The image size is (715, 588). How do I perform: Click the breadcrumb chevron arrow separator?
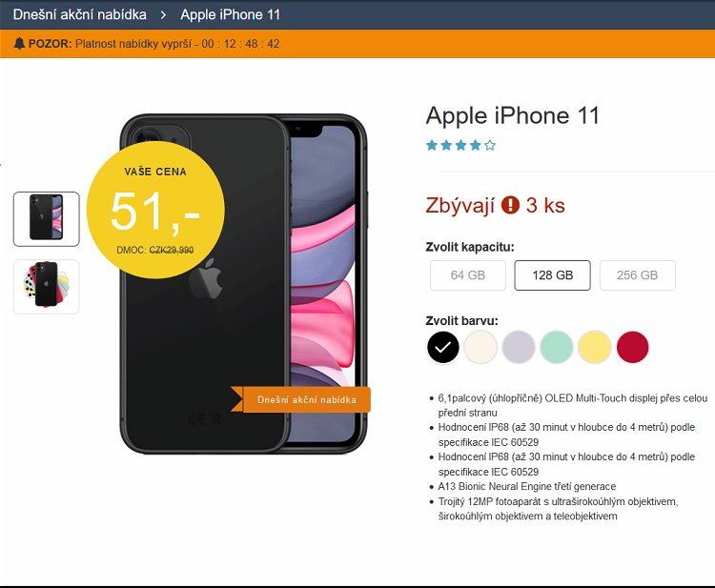click(163, 15)
